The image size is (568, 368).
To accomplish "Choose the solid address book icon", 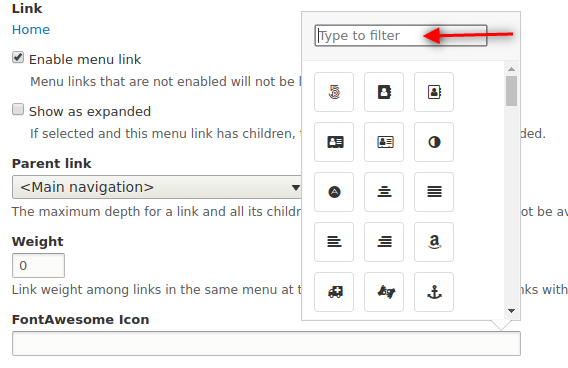I will 384,92.
